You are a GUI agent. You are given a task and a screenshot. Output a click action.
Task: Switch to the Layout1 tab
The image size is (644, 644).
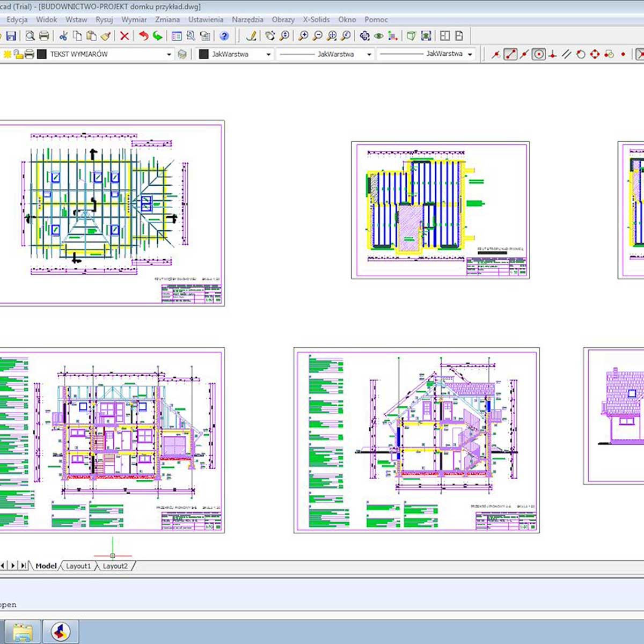click(78, 566)
